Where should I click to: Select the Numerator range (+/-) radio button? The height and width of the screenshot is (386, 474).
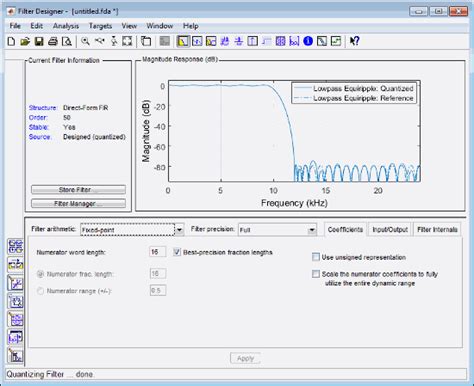(40, 291)
